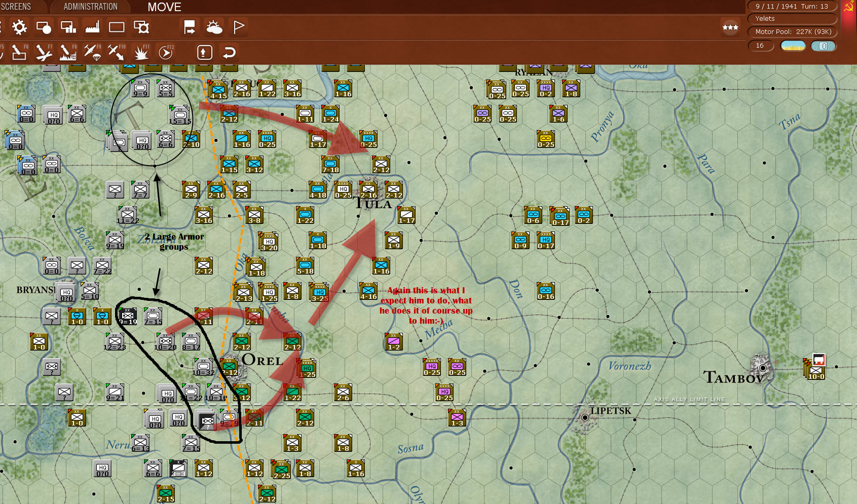The height and width of the screenshot is (504, 857).
Task: Select the 2-6 infantry unit counter
Action: [x=343, y=393]
